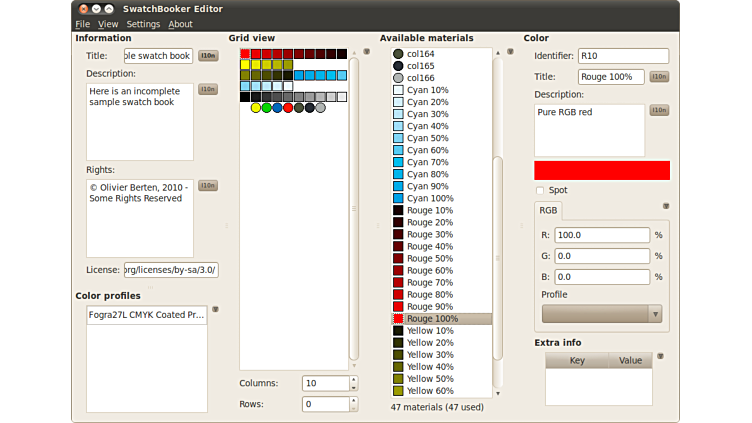
Task: Open the Profile dropdown
Action: [x=601, y=314]
